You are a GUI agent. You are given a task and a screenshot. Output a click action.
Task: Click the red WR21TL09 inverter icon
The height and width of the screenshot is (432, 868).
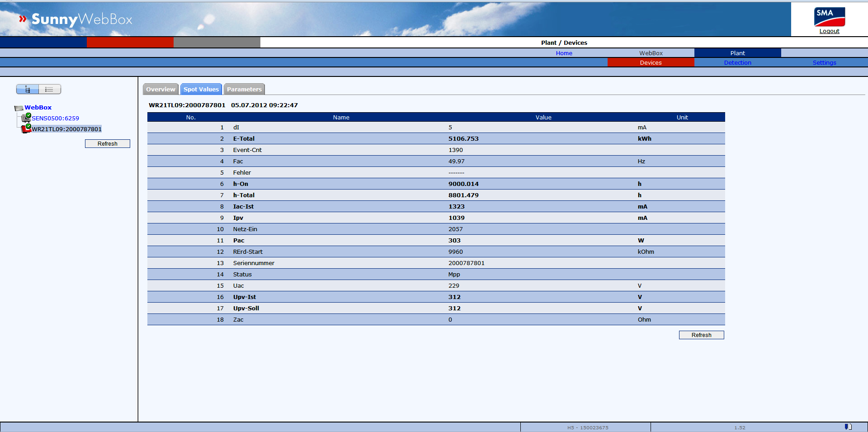coord(26,128)
